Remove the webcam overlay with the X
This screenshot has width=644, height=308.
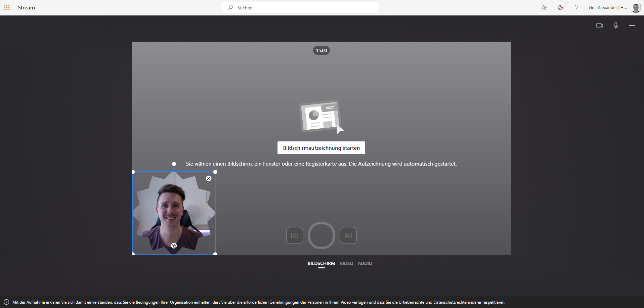coord(209,178)
